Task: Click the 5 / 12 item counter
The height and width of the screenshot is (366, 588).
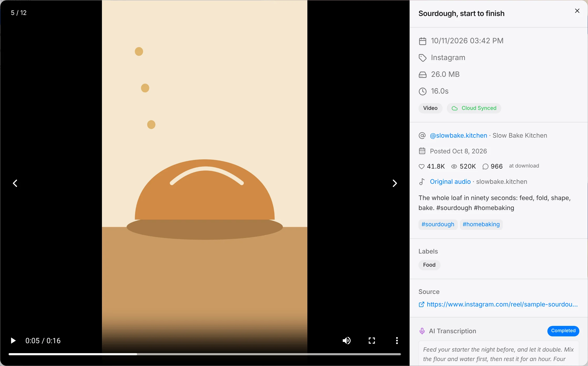Action: [19, 13]
